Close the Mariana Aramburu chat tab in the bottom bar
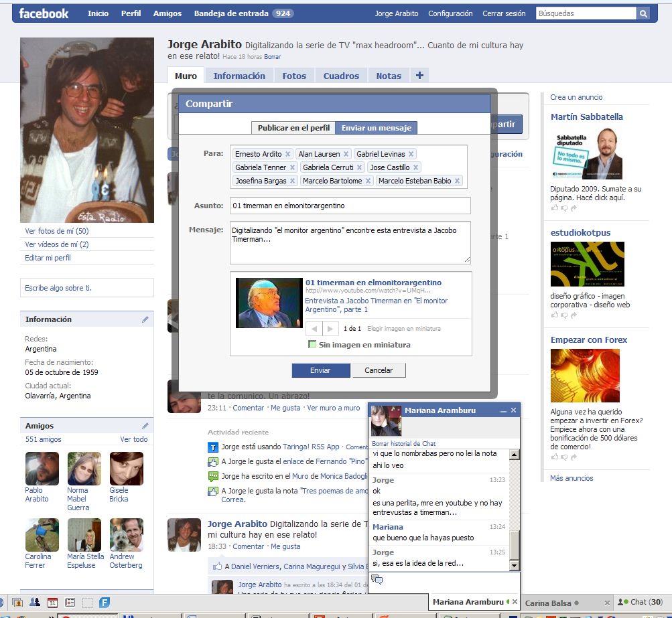Viewport: 672px width, 618px height. pos(515,602)
